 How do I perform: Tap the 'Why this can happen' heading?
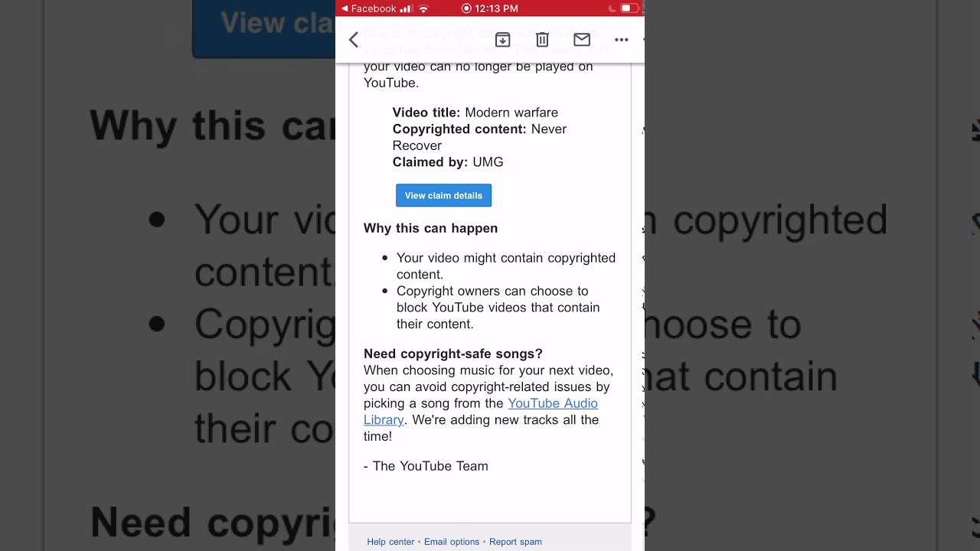tap(430, 228)
